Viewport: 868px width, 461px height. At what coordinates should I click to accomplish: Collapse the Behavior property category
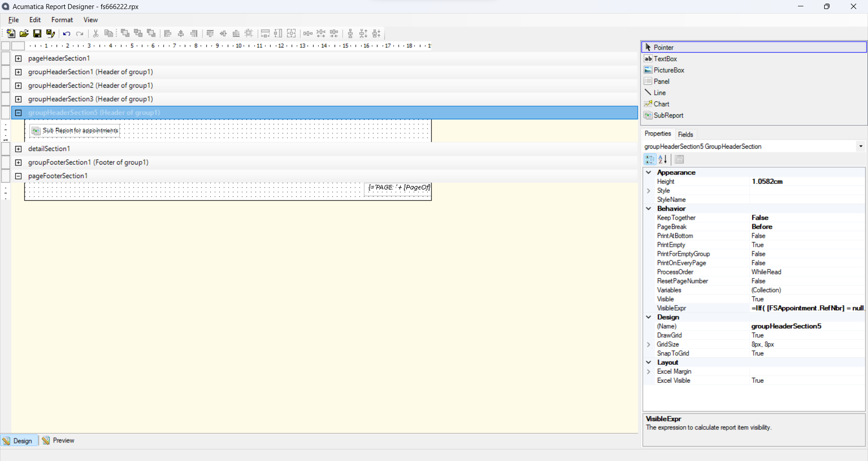pyautogui.click(x=649, y=208)
